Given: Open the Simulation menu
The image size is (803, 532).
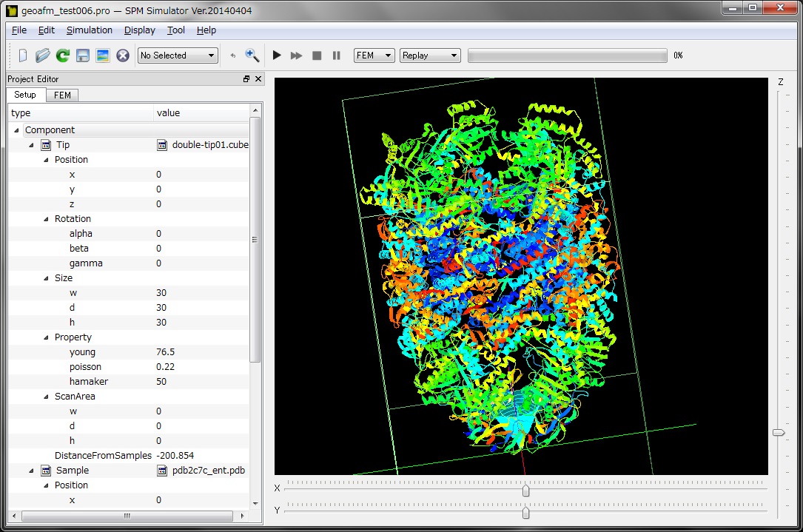Looking at the screenshot, I should coord(89,30).
